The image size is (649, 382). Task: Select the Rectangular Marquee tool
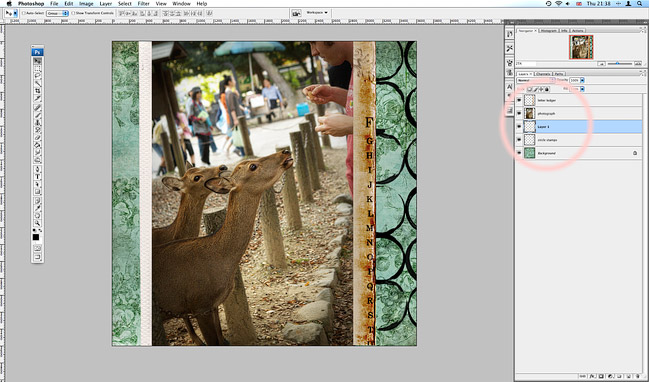point(37,69)
